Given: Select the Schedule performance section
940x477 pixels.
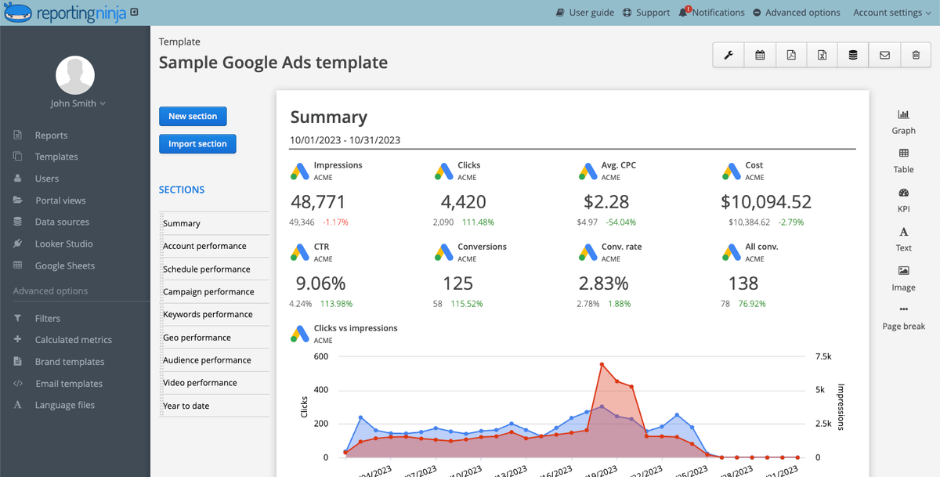Looking at the screenshot, I should (215, 269).
